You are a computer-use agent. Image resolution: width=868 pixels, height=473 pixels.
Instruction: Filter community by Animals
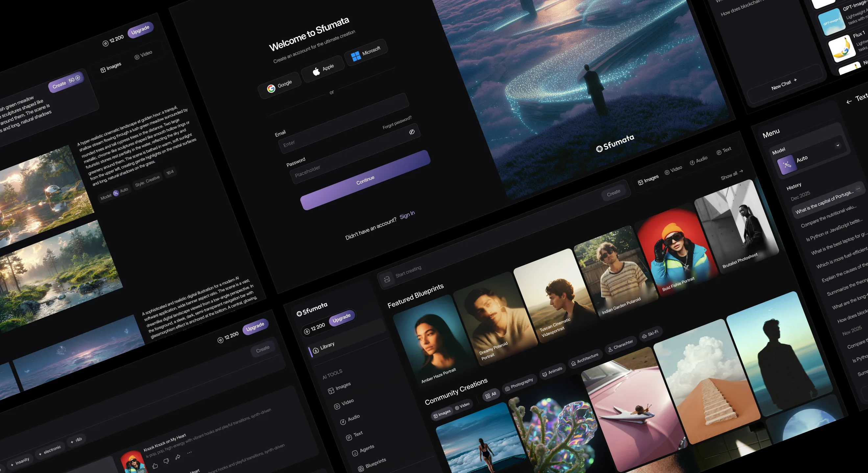point(552,372)
